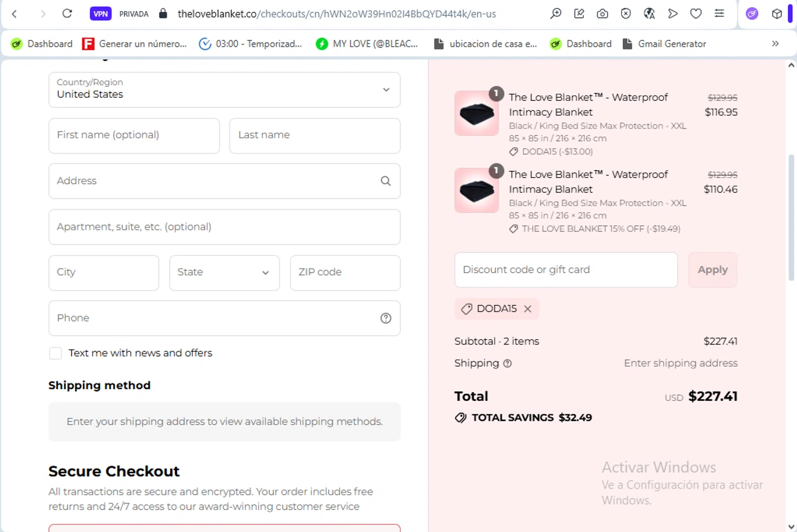This screenshot has width=797, height=532.
Task: Open the ubicacion de casa bookmark
Action: [485, 44]
